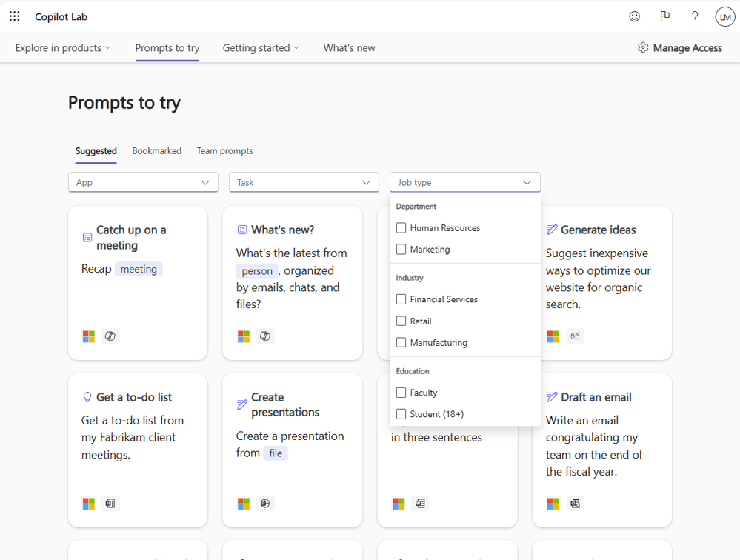
Task: Click the smiley feedback icon
Action: pos(634,16)
